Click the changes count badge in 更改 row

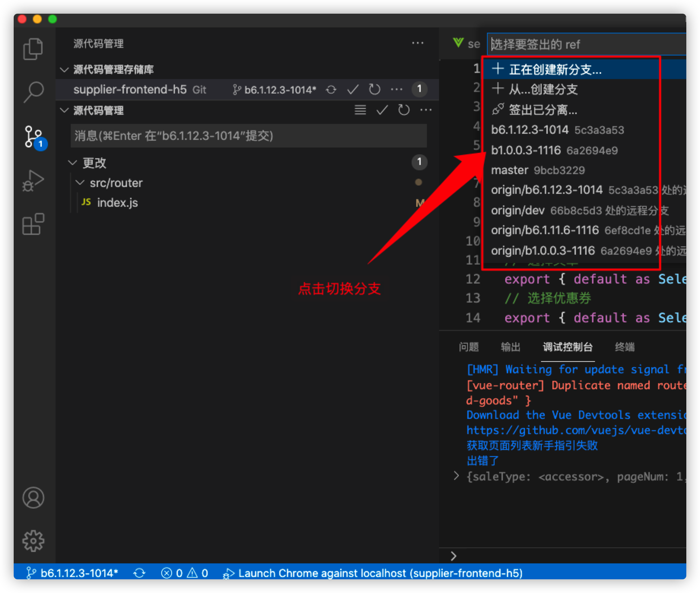(419, 162)
